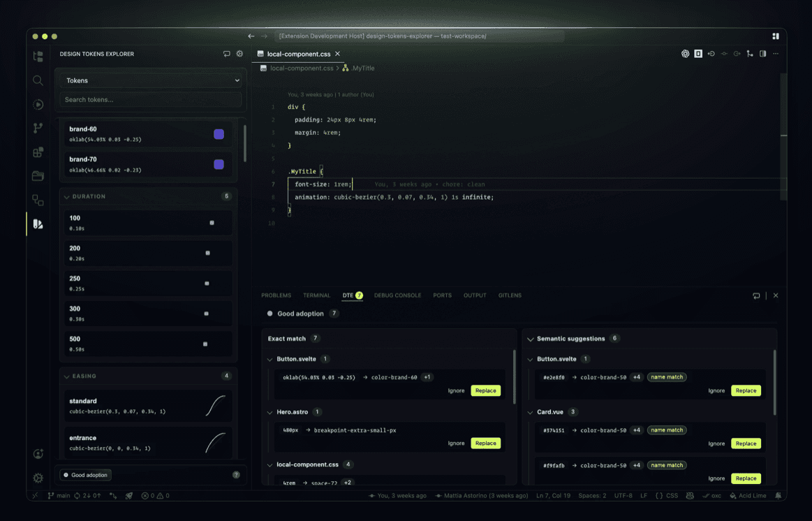
Task: Open the Extensions view
Action: (x=38, y=152)
